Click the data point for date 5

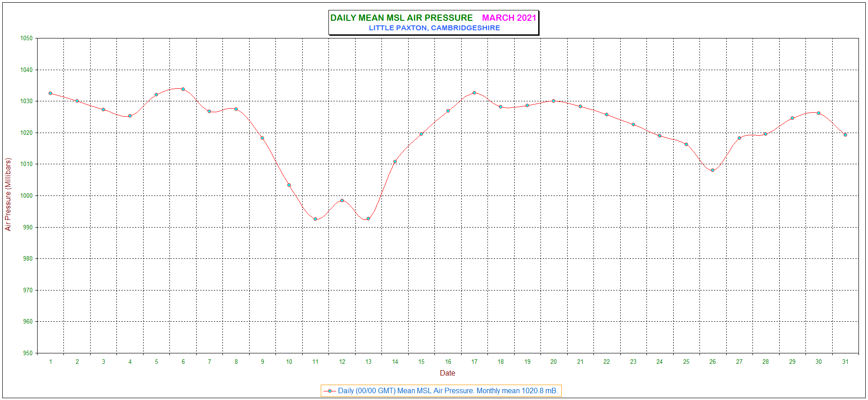(156, 95)
